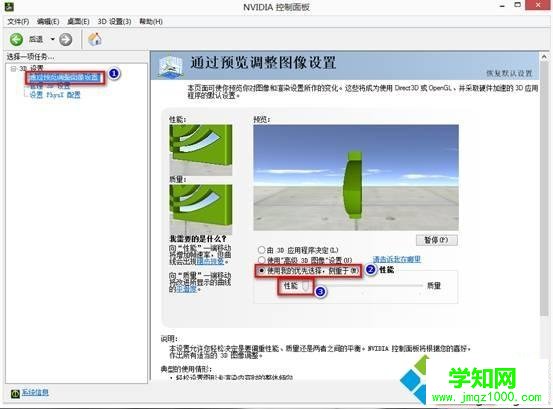
Task: Click the green Back arrow icon
Action: click(x=16, y=39)
